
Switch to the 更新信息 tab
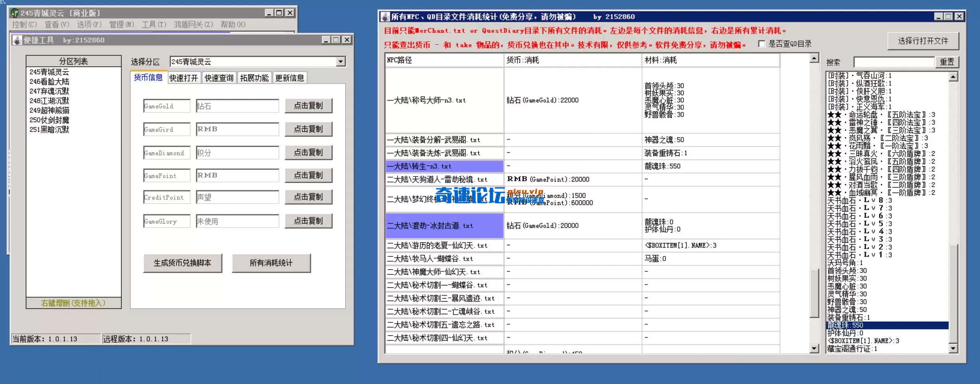290,78
